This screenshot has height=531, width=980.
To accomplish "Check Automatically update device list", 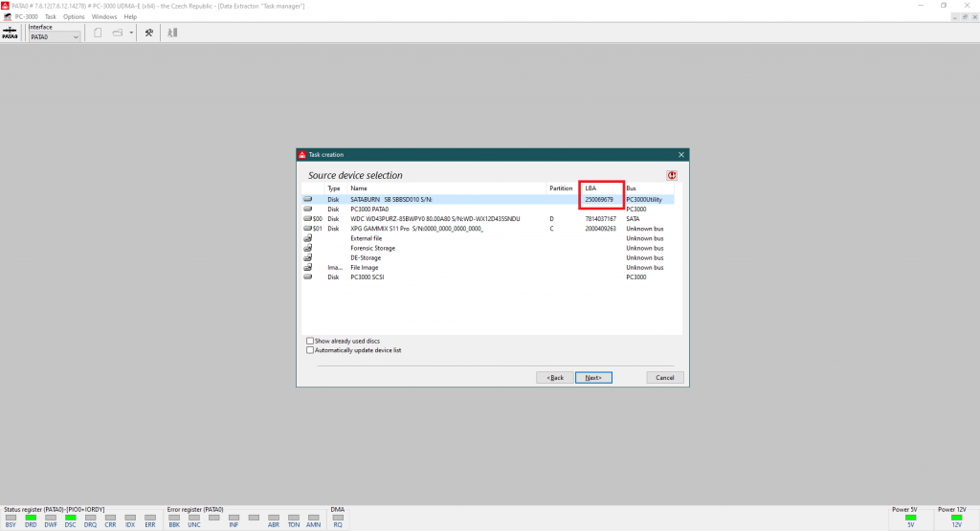I will click(310, 350).
